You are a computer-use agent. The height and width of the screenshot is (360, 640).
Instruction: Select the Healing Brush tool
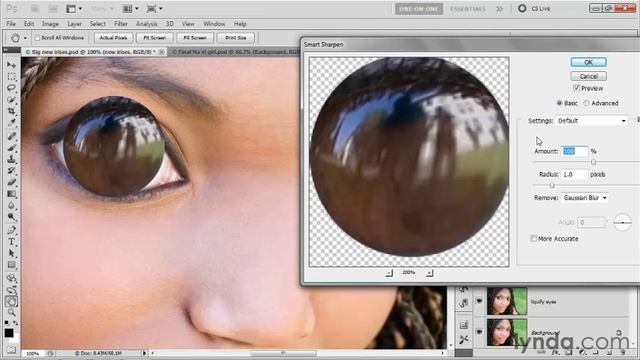(11, 136)
